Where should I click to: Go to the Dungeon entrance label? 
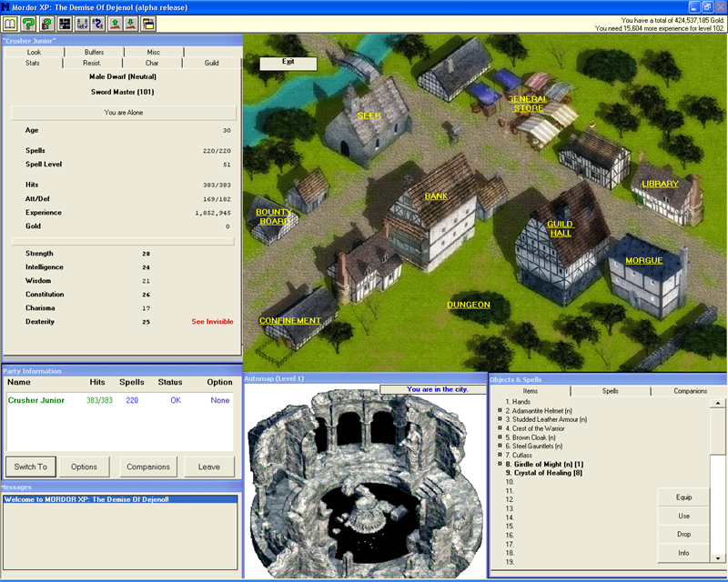pyautogui.click(x=469, y=305)
